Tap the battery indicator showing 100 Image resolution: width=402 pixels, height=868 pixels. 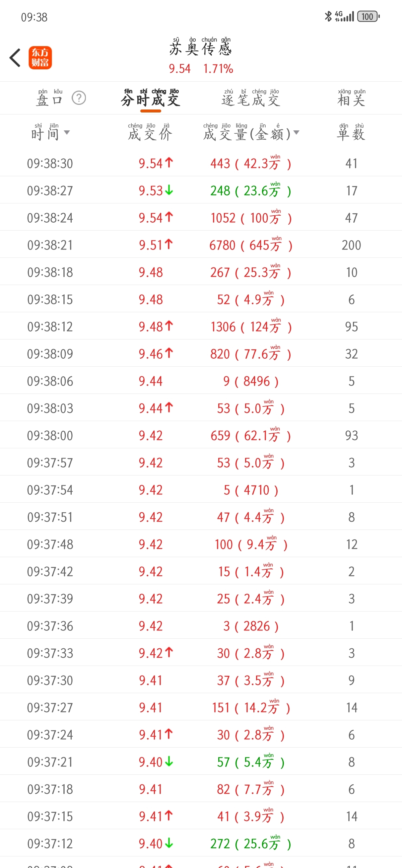pyautogui.click(x=368, y=16)
